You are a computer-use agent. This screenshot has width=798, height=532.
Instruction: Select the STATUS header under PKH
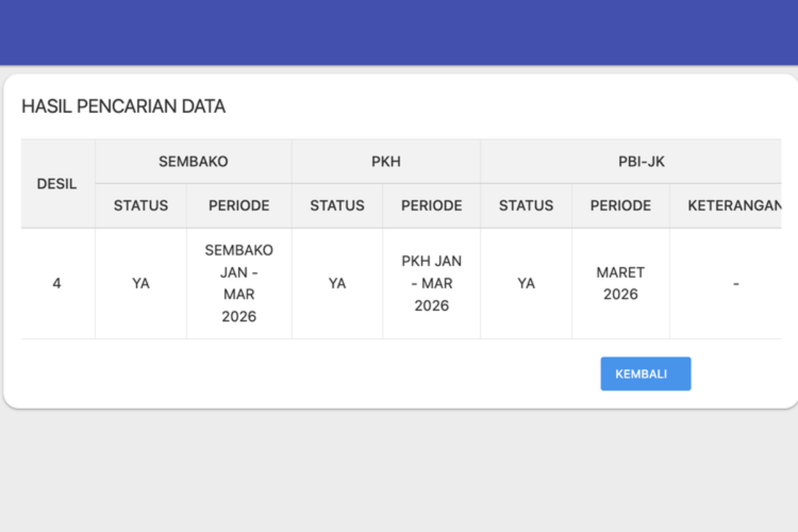[x=336, y=205]
